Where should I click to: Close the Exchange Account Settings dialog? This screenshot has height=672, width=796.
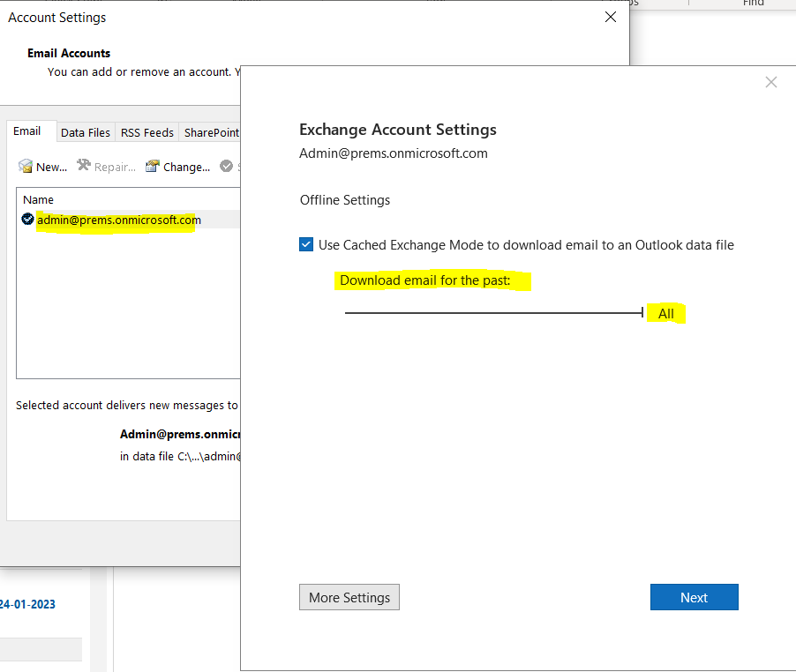[770, 82]
